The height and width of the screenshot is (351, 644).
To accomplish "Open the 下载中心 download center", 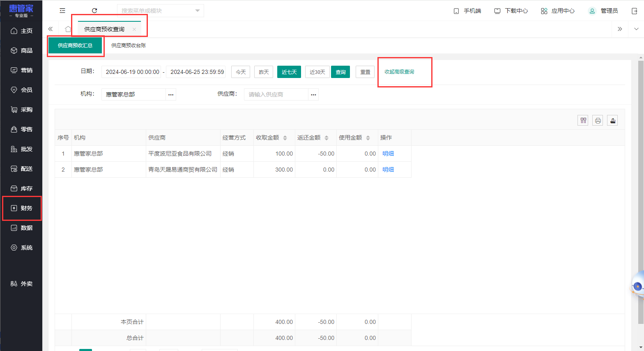I will pyautogui.click(x=511, y=11).
